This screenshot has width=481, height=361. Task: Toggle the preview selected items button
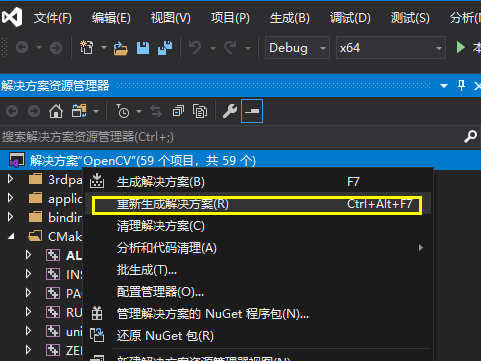coord(252,111)
